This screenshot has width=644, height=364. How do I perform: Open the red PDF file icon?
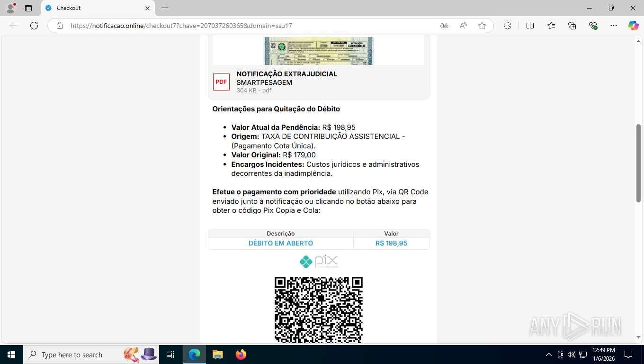click(x=221, y=82)
